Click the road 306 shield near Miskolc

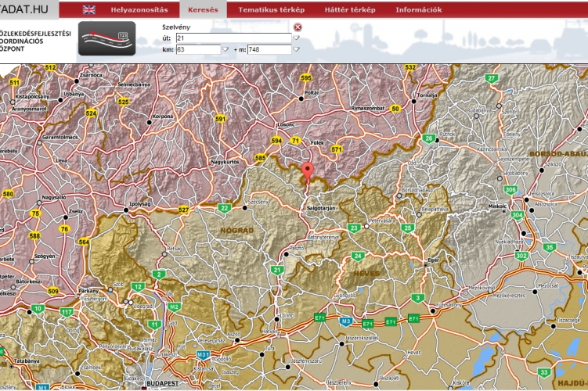click(510, 190)
